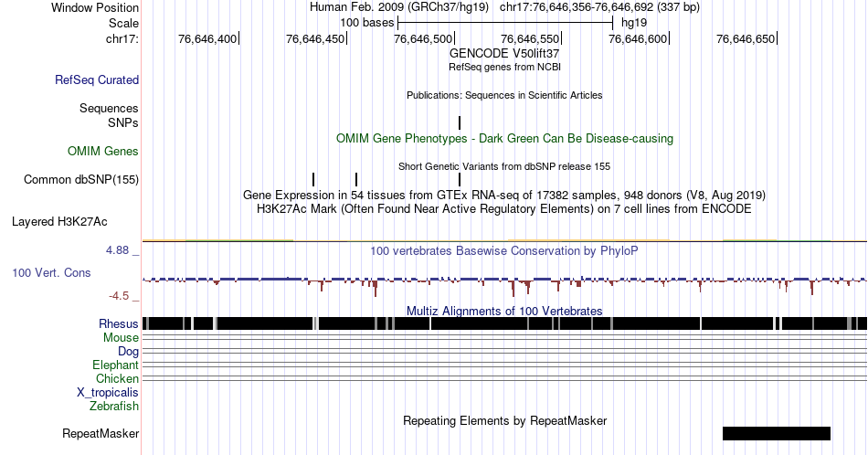This screenshot has height=455, width=868.
Task: Click the GTEx Gene Expression track title
Action: [504, 195]
